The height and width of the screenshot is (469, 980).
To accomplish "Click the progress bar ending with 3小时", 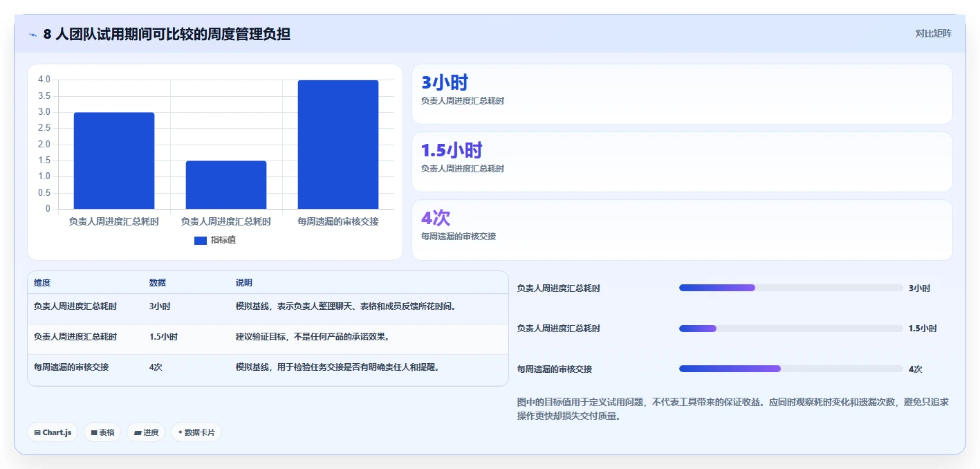I will (x=791, y=288).
